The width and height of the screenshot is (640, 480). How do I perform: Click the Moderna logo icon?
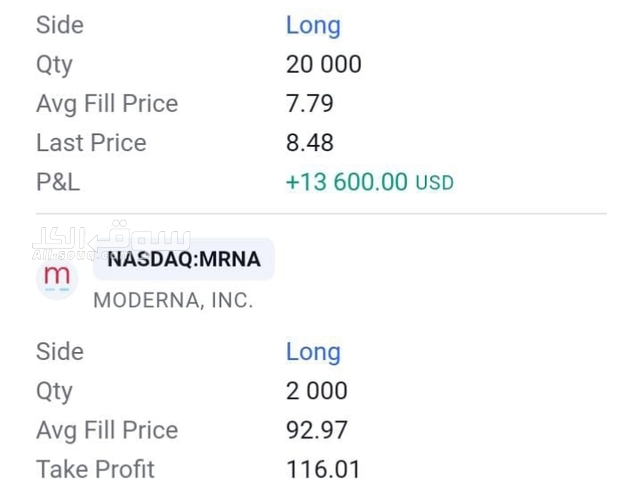pyautogui.click(x=58, y=277)
